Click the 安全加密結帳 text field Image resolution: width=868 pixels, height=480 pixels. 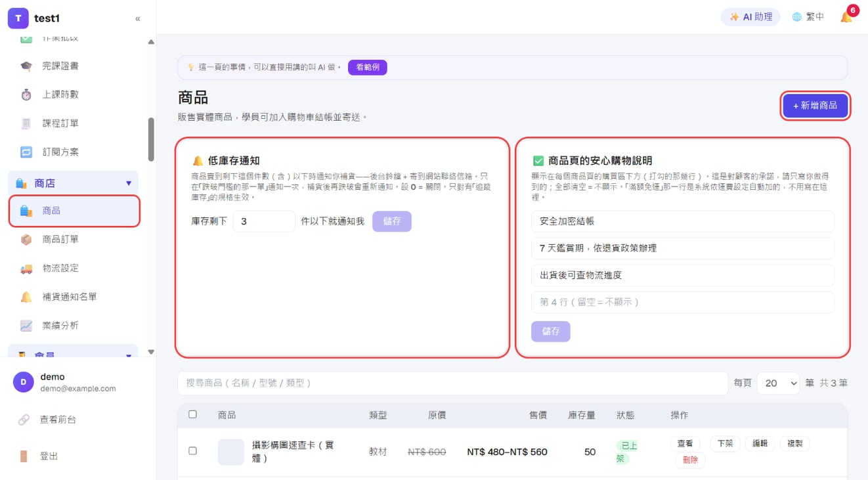coord(683,221)
